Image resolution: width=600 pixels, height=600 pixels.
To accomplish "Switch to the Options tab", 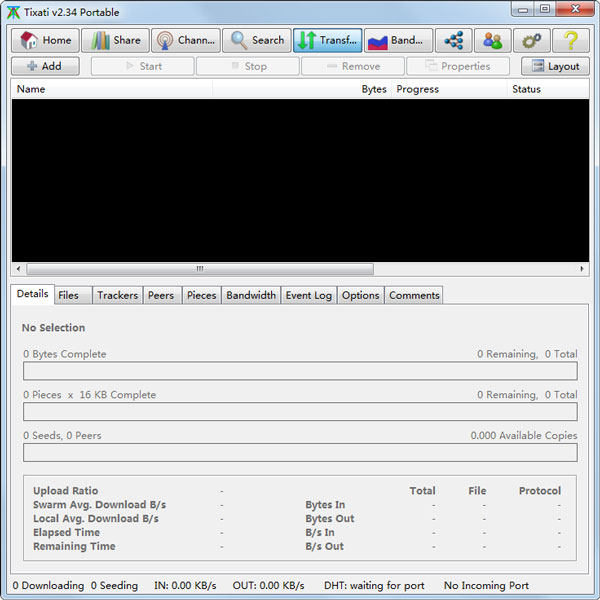I will pos(360,295).
